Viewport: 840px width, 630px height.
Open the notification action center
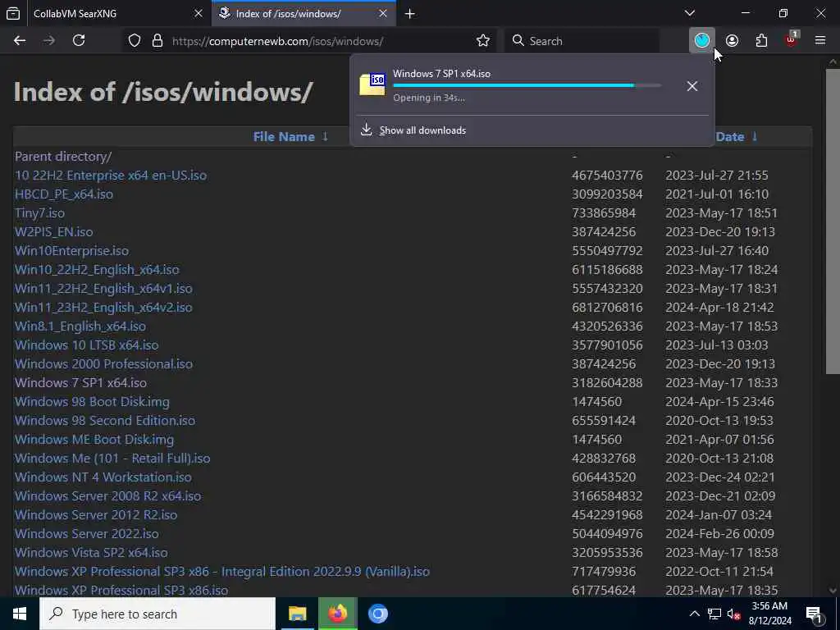coord(815,614)
